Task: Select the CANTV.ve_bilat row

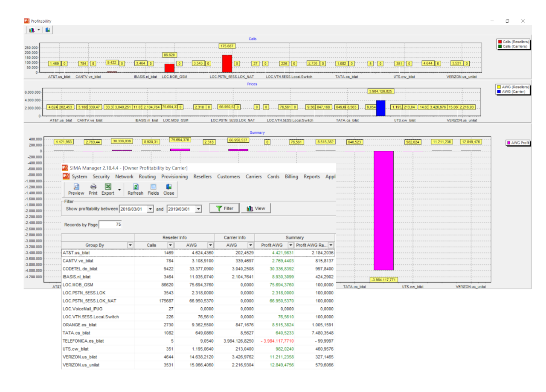Action: tap(198, 261)
